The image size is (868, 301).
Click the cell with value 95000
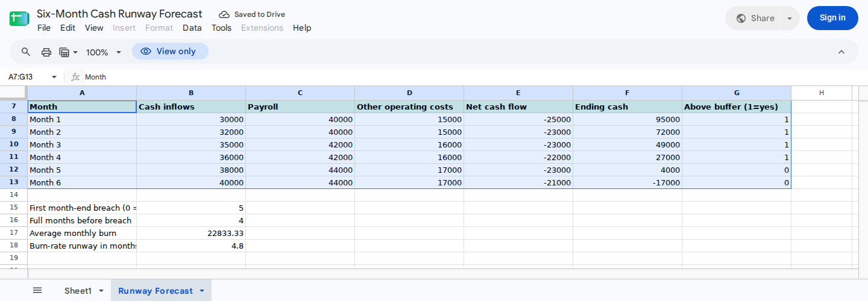[x=627, y=119]
